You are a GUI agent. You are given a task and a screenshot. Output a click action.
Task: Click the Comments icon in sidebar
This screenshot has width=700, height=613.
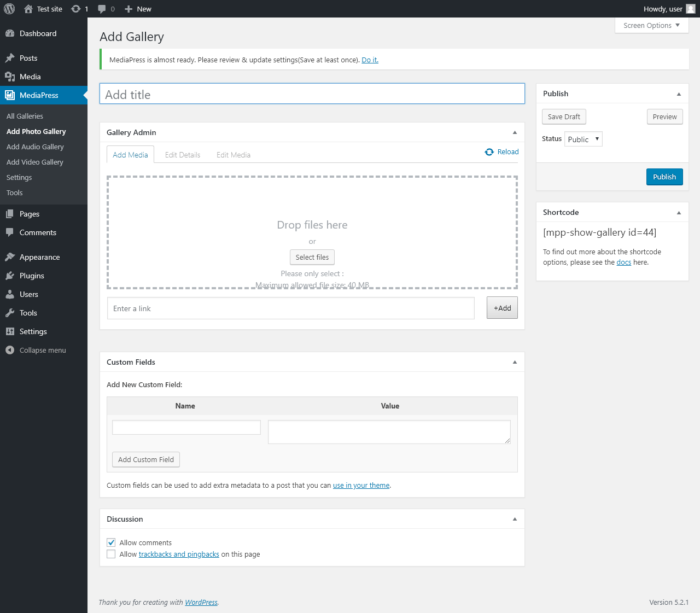click(10, 232)
